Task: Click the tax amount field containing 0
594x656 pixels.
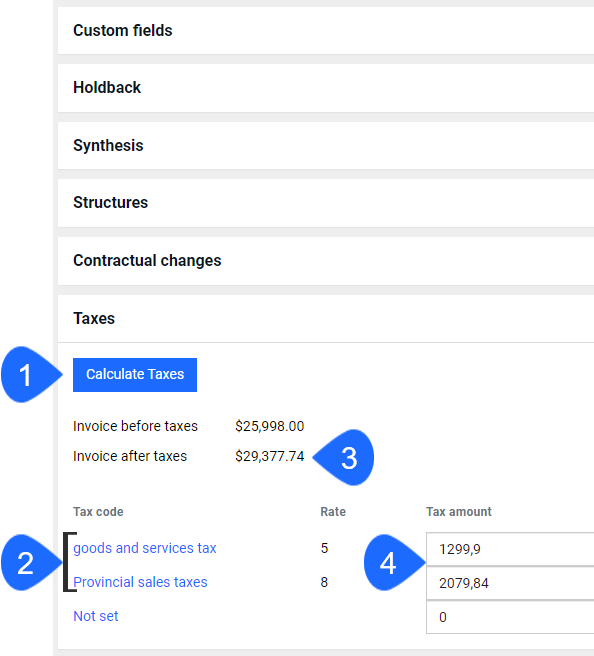Action: point(510,617)
